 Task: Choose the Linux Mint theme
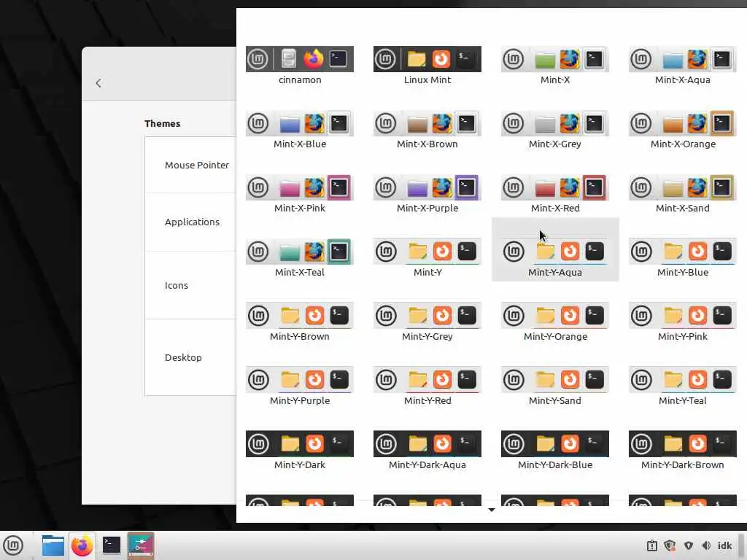427,65
